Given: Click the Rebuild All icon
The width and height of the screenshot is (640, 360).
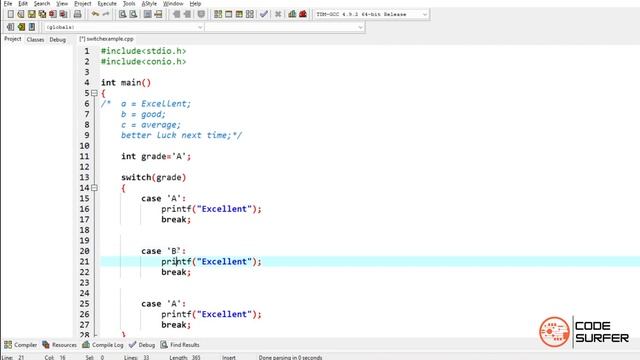Looking at the screenshot, I should [250, 14].
